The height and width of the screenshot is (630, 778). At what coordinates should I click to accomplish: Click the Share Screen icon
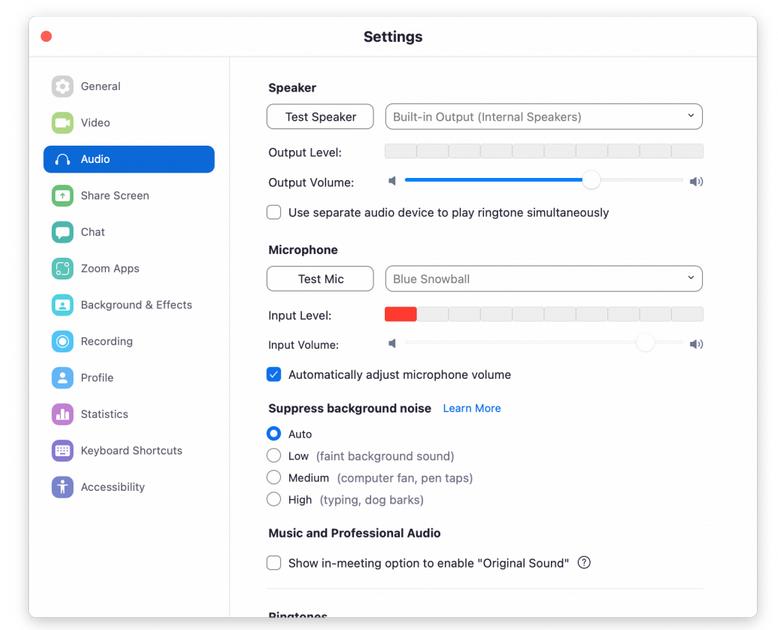click(63, 195)
